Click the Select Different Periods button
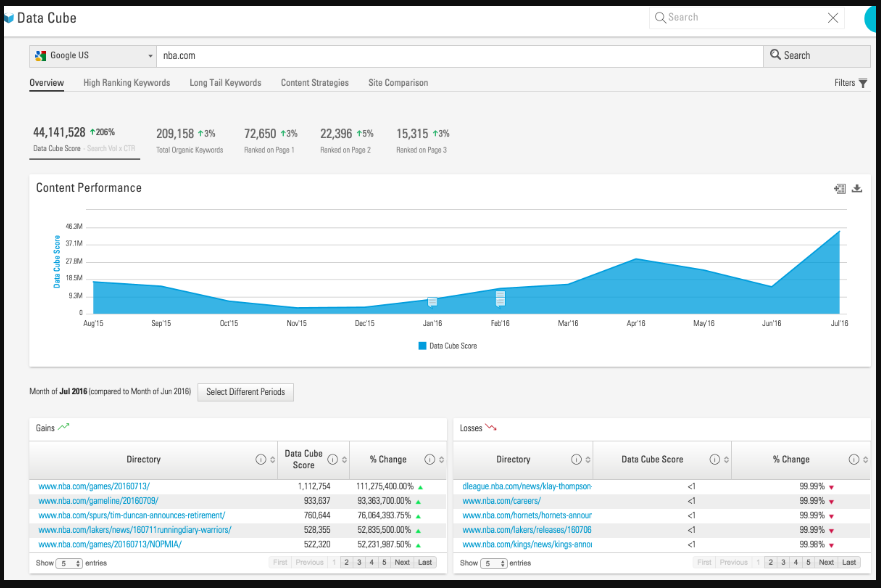Image resolution: width=881 pixels, height=588 pixels. click(x=245, y=392)
